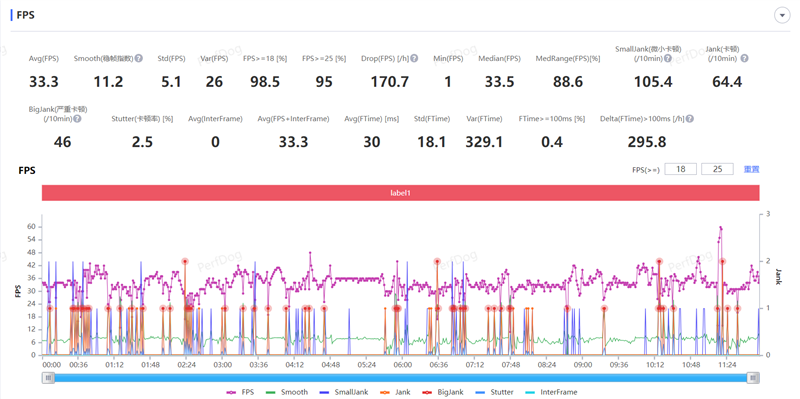
Task: Click the FTime>=100ms value 0.4
Action: tap(552, 142)
